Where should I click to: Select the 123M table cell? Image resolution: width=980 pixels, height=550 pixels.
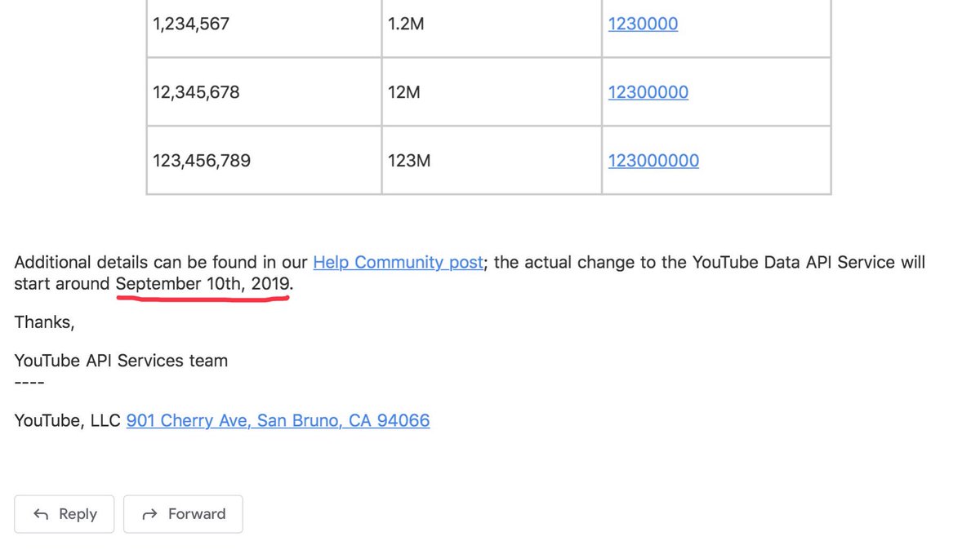click(x=492, y=161)
